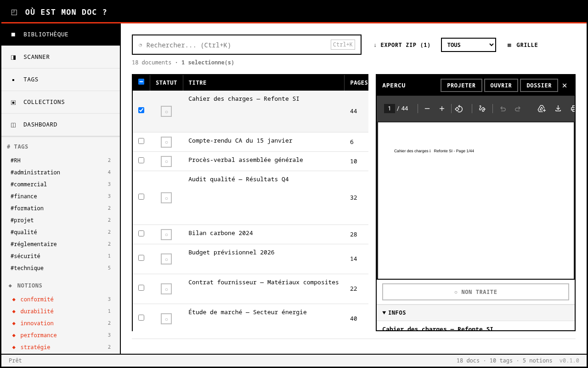Zoom out in the PDF preview
The width and height of the screenshot is (588, 368).
[x=427, y=109]
